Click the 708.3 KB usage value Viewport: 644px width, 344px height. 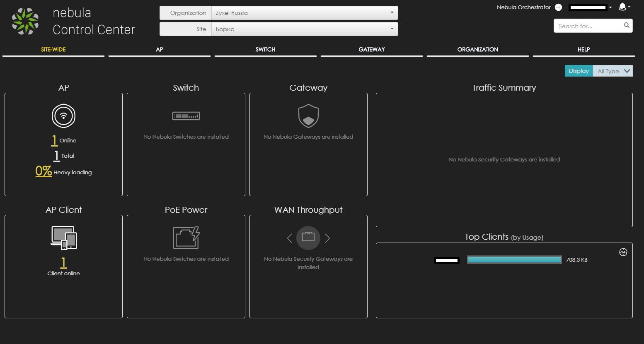577,260
